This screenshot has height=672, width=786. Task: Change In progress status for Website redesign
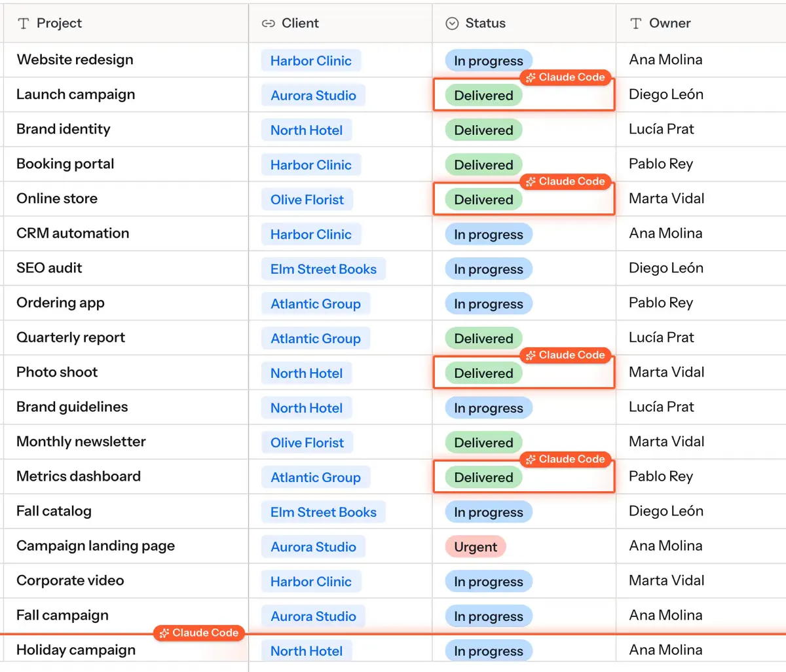click(489, 61)
